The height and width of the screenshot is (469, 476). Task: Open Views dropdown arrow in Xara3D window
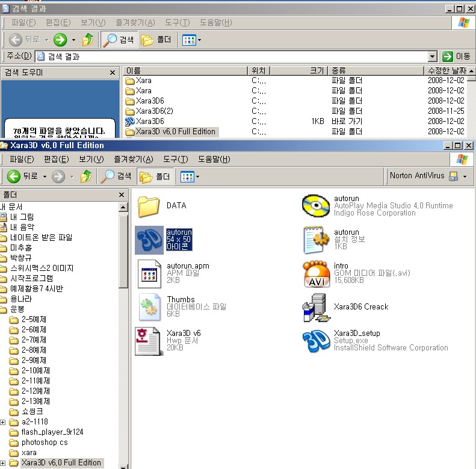coord(198,177)
